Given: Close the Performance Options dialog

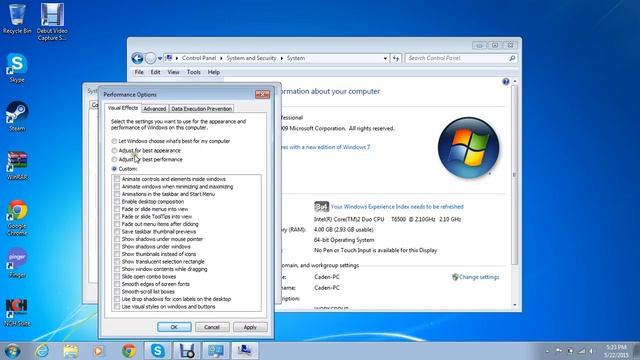Looking at the screenshot, I should point(262,94).
